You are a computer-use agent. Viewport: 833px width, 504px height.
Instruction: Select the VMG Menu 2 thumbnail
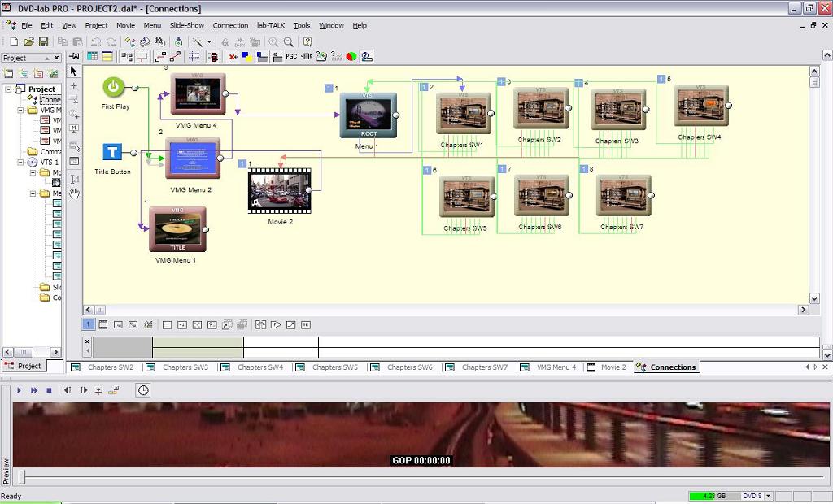pyautogui.click(x=193, y=158)
